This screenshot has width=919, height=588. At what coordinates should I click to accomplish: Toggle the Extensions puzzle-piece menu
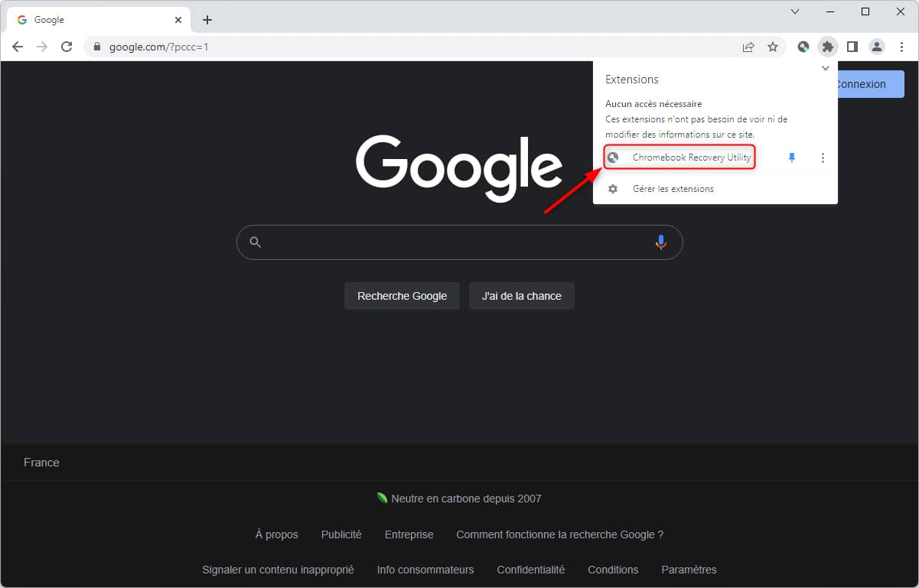[x=827, y=47]
